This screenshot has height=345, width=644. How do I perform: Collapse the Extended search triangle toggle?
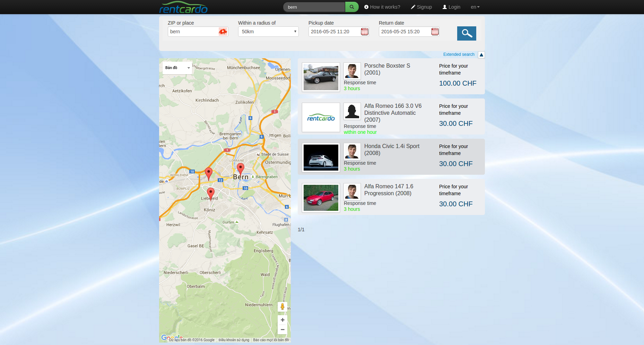481,55
